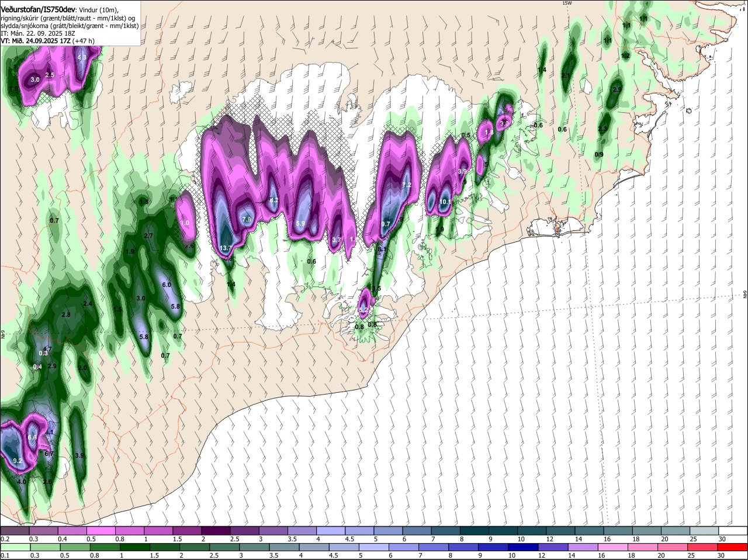
Task: Click top legend dark teal swatch starting at 9
Action: click(503, 531)
